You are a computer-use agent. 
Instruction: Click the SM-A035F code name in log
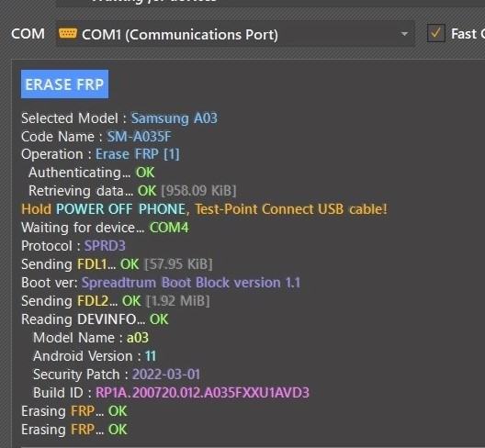point(139,137)
